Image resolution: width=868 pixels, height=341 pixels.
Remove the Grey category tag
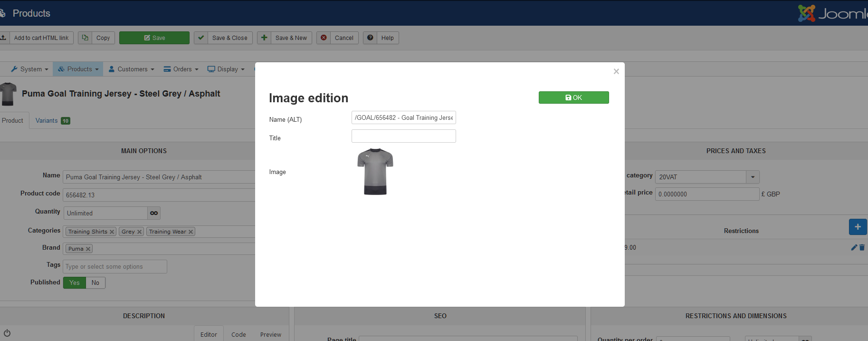(139, 232)
